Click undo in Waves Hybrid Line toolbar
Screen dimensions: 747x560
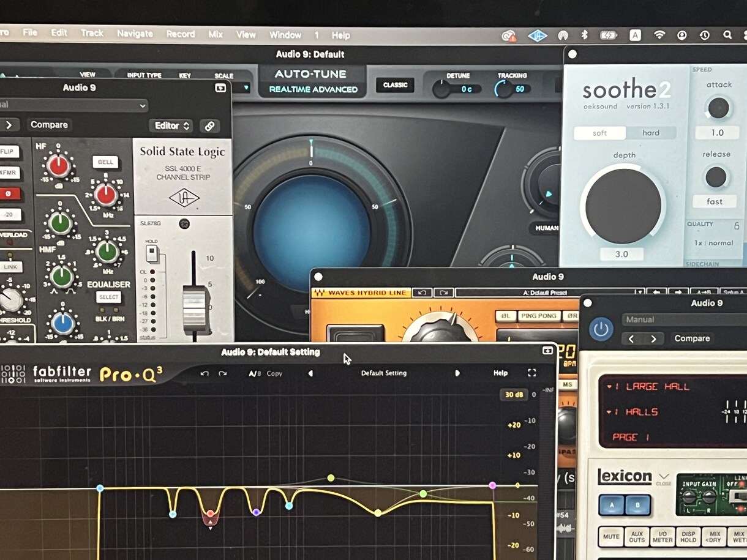pos(423,293)
